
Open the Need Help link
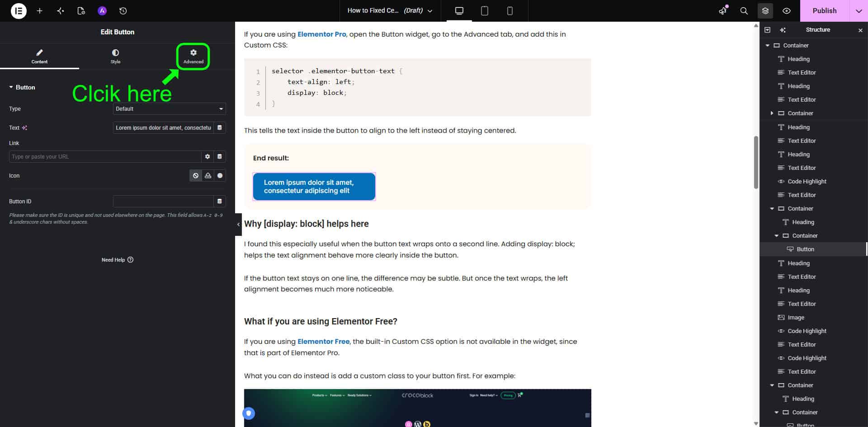tap(118, 260)
